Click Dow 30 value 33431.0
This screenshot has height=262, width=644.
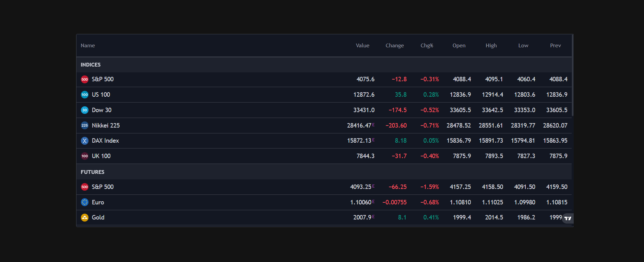[x=364, y=110]
